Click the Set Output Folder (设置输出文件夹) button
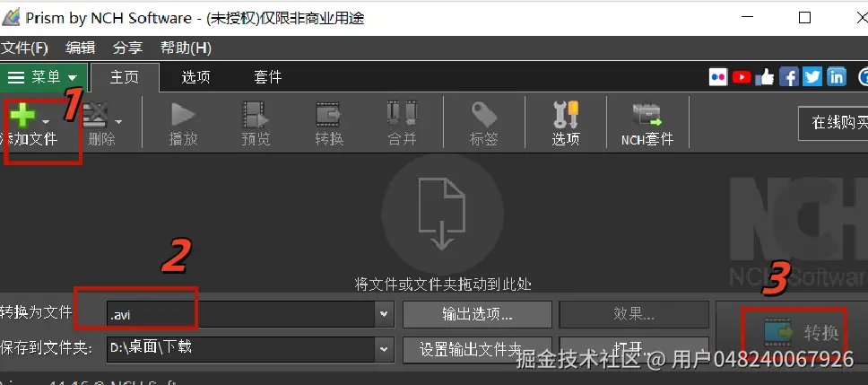Viewport: 868px width, 385px height. (477, 349)
